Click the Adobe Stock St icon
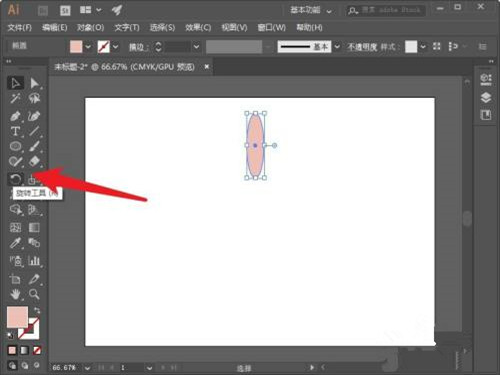500x375 pixels. click(x=65, y=11)
